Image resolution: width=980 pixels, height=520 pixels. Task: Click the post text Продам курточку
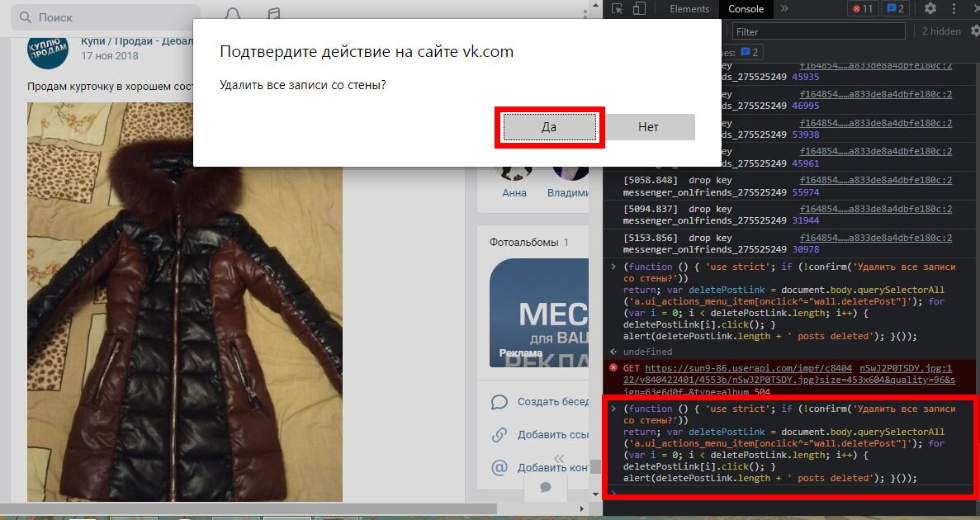pos(109,86)
